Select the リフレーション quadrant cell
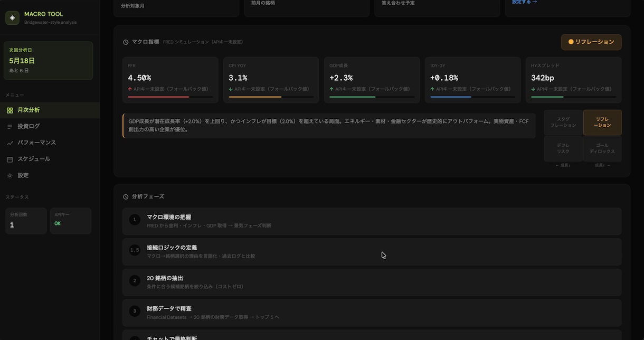The width and height of the screenshot is (644, 340). (602, 122)
